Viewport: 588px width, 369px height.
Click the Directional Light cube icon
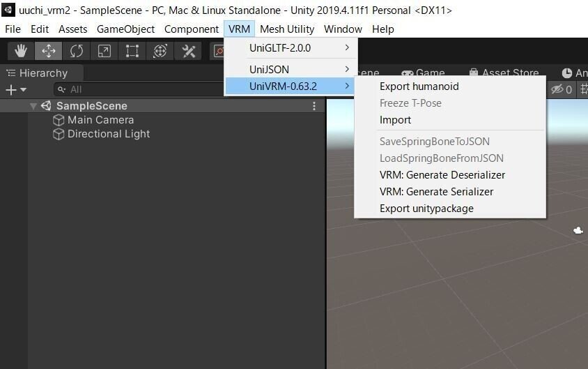[59, 134]
